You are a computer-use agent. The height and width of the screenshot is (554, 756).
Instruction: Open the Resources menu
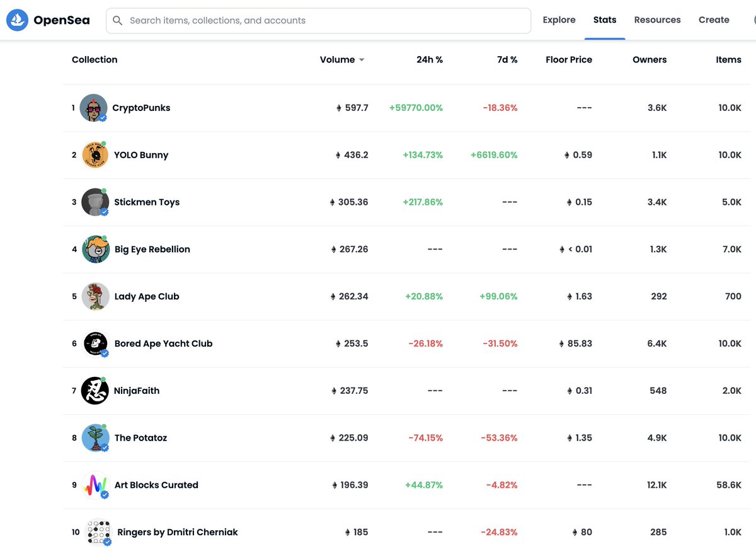point(657,20)
